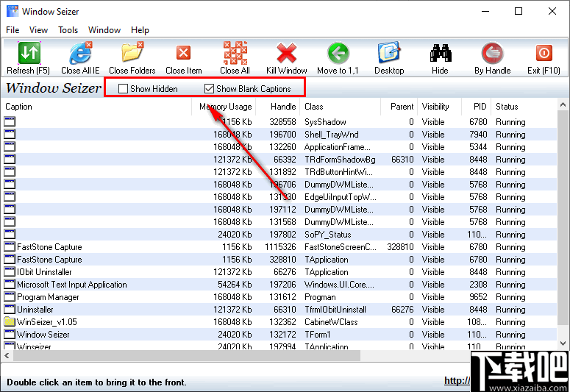Click the Hide binoculars icon
The height and width of the screenshot is (392, 570).
click(441, 53)
